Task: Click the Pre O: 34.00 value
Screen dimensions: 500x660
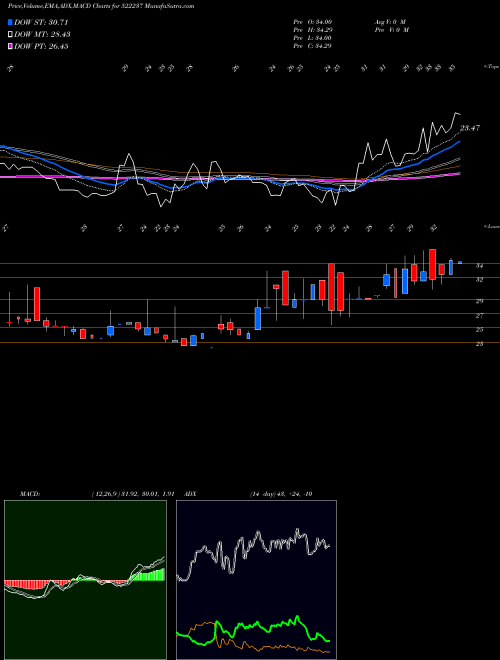Action: [x=313, y=22]
